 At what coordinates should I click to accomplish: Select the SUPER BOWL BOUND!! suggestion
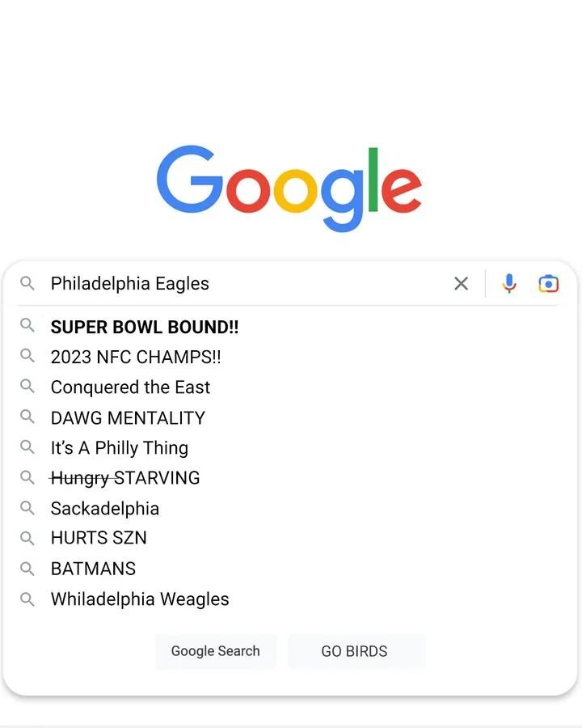pos(145,327)
